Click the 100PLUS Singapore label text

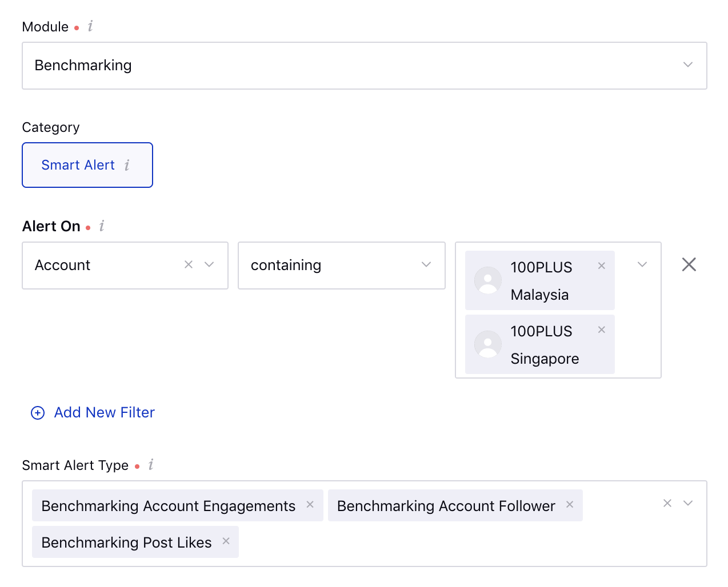[545, 345]
